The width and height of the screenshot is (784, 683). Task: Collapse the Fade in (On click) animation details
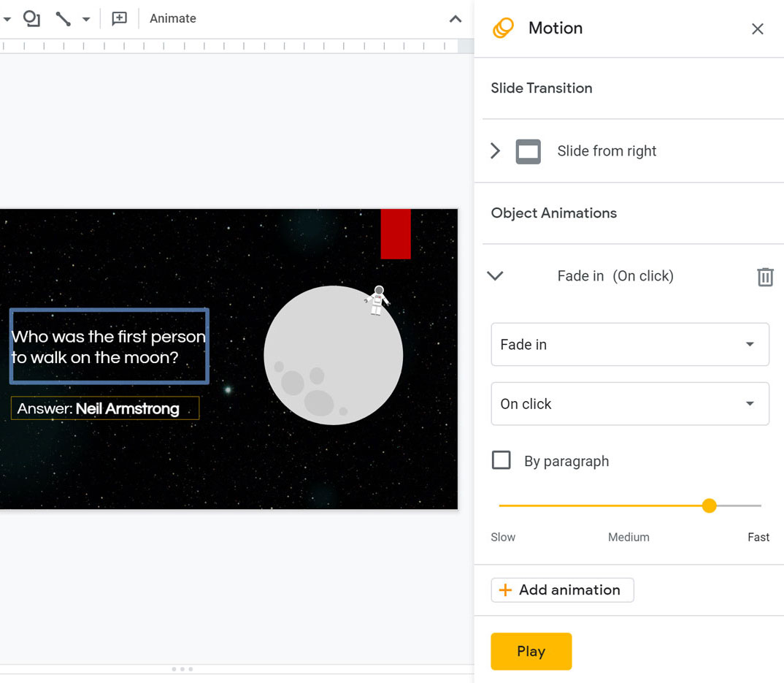click(x=495, y=276)
